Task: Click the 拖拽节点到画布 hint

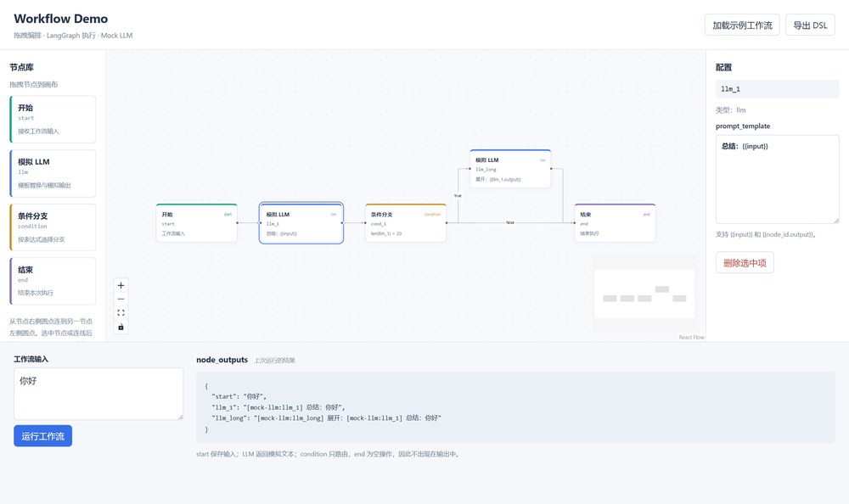Action: 34,85
